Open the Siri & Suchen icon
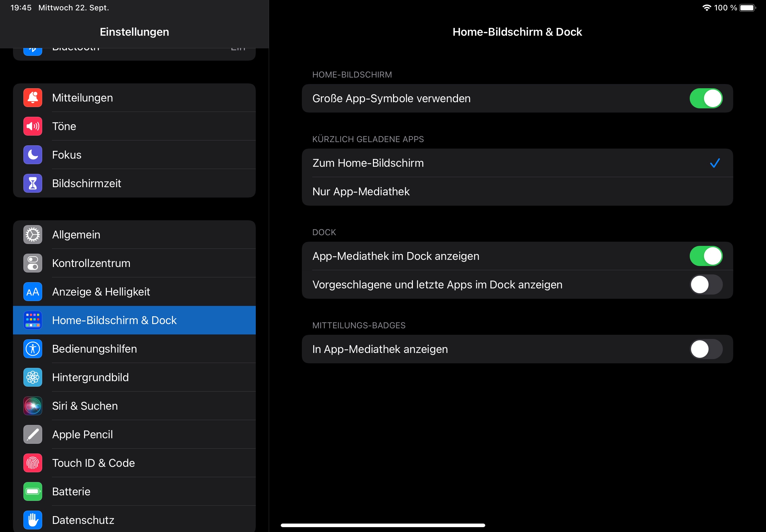The image size is (766, 532). tap(33, 406)
